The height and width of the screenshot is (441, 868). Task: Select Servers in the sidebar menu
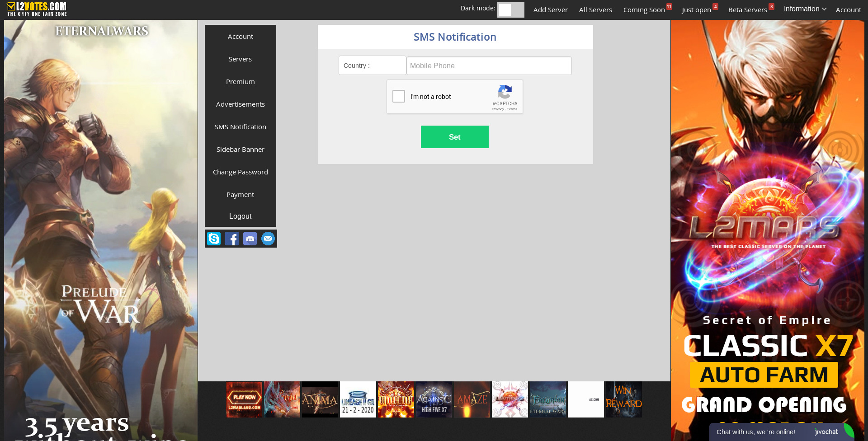pyautogui.click(x=241, y=59)
